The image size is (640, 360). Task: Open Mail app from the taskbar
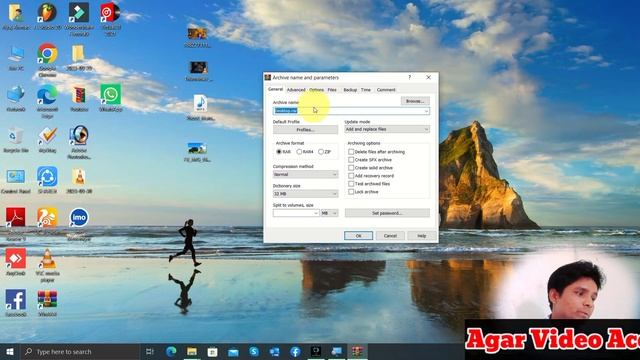coord(233,351)
